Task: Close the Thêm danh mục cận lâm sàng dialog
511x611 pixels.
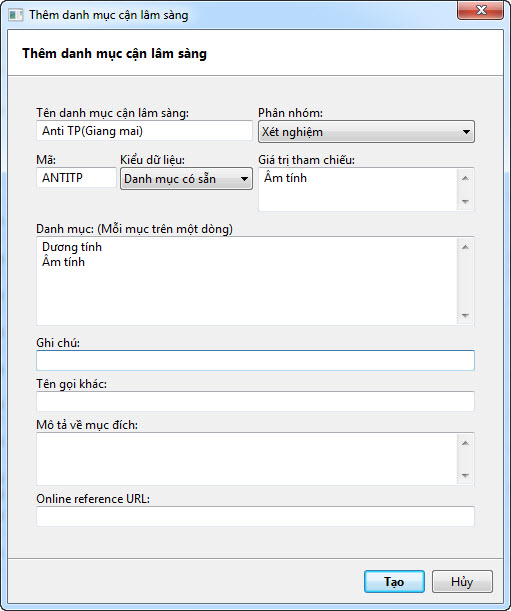Action: pos(480,10)
